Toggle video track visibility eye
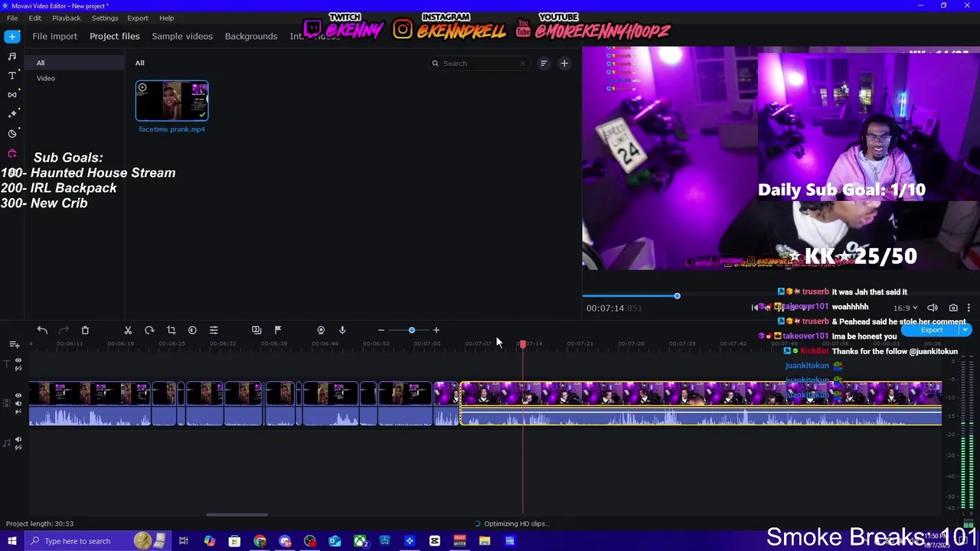The width and height of the screenshot is (980, 551). (x=18, y=396)
